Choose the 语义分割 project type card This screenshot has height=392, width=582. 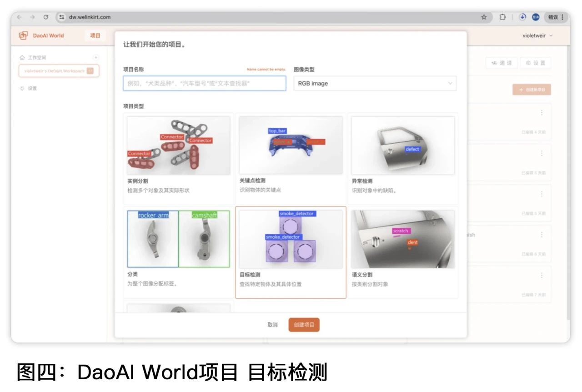(x=403, y=252)
